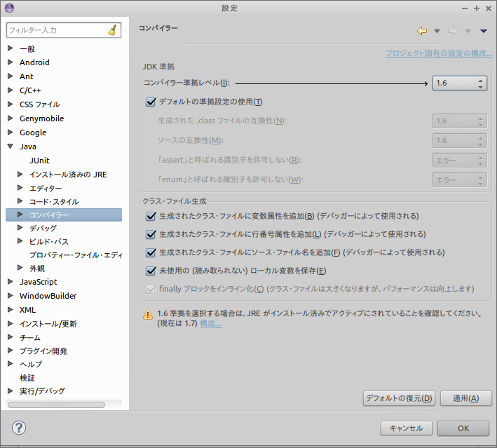Select JUnit in the preferences tree
Screen dimensions: 497x448
click(39, 161)
